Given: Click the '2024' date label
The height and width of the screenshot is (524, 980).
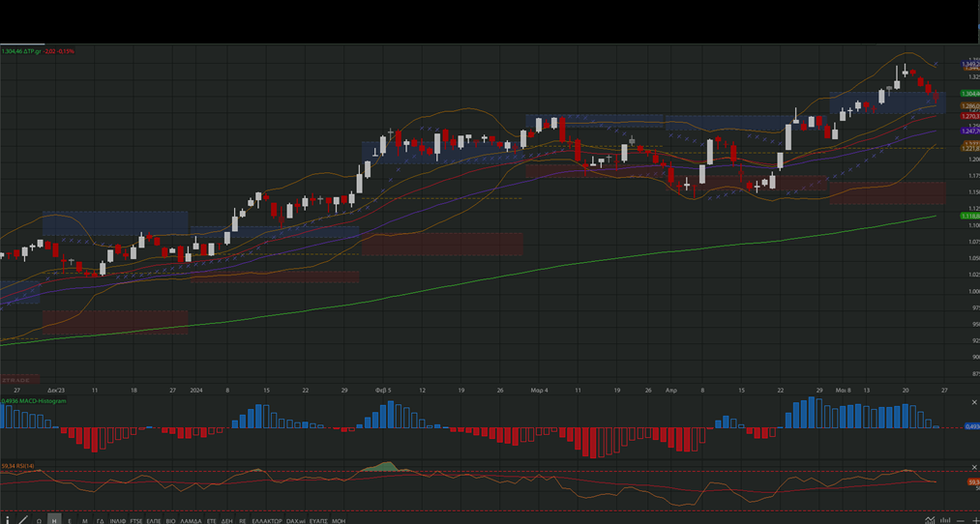Looking at the screenshot, I should (x=197, y=390).
